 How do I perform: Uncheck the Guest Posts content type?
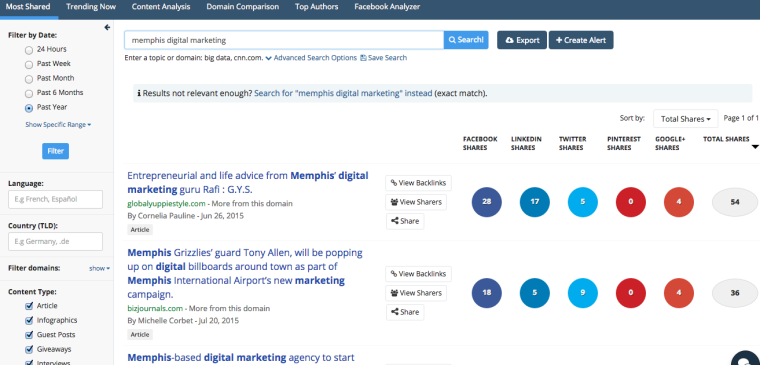pos(29,335)
